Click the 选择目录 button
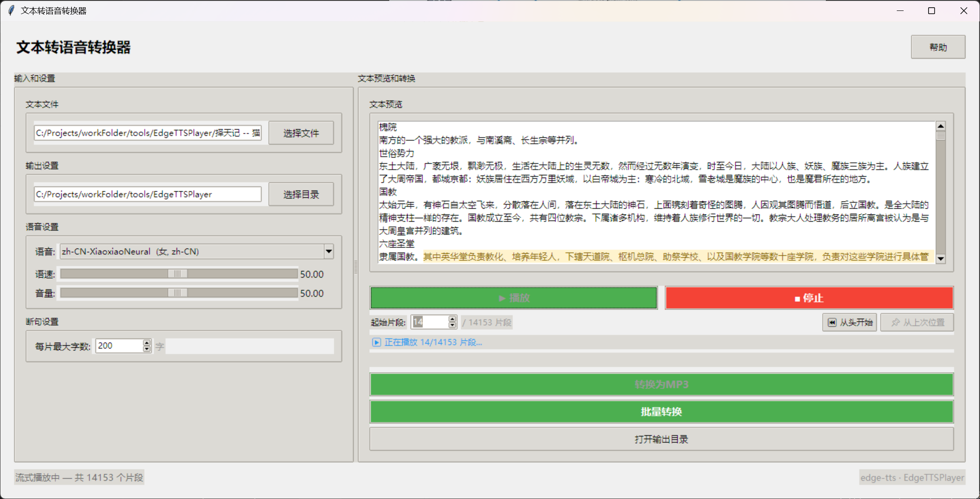 (x=301, y=195)
